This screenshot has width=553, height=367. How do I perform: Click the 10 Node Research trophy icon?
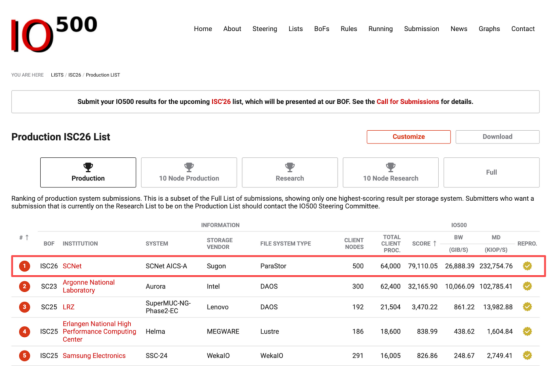tap(391, 167)
